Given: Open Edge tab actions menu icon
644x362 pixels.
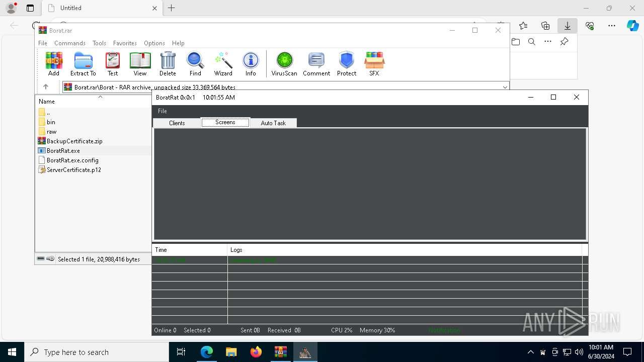Looking at the screenshot, I should (30, 8).
